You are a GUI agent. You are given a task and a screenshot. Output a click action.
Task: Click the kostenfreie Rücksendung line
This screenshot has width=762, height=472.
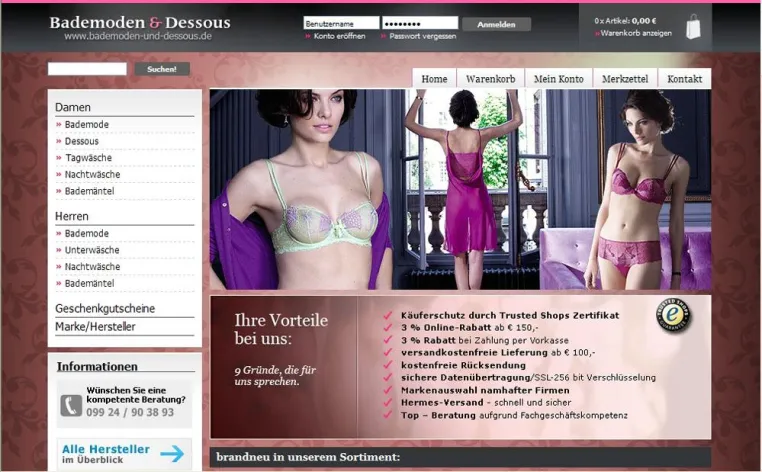click(x=463, y=365)
